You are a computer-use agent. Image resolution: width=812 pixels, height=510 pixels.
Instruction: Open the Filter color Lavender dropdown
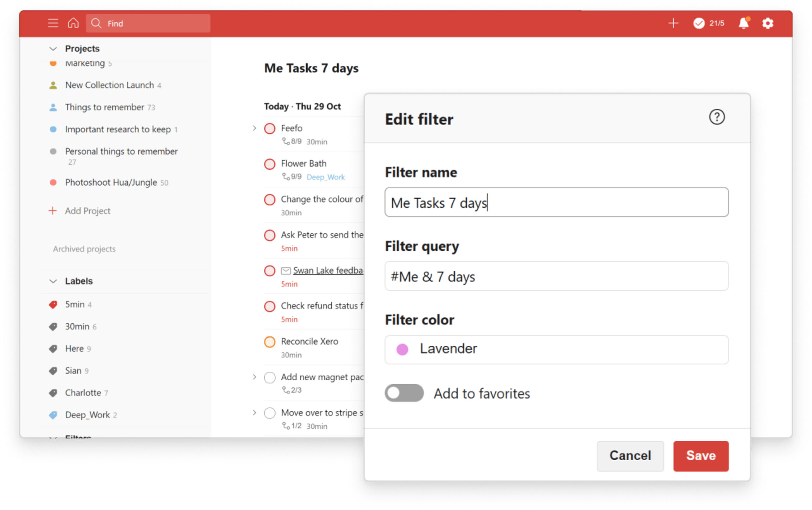click(556, 350)
